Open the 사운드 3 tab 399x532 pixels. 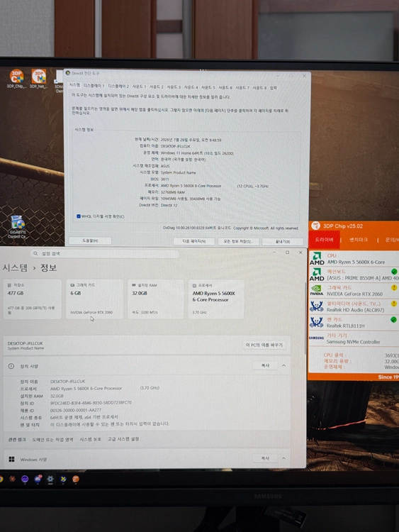174,87
